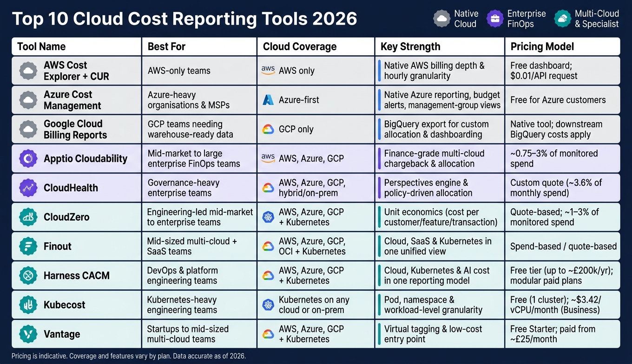Select the 'AWS-only teams' cell
The width and height of the screenshot is (632, 364).
click(199, 71)
